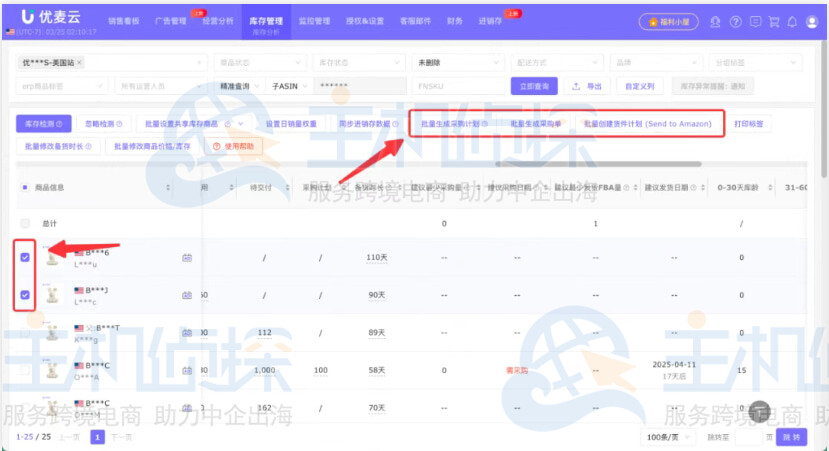This screenshot has height=451, width=829.
Task: Open the 广告管理 menu
Action: point(171,21)
